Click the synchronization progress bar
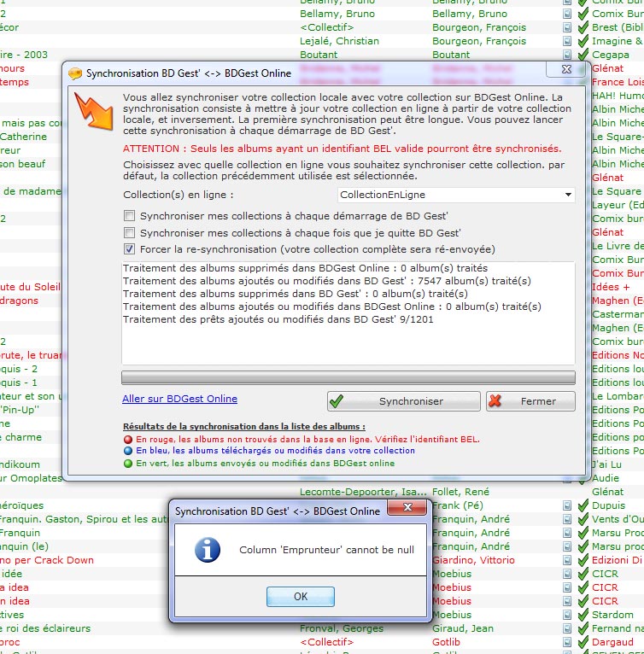 pos(348,377)
